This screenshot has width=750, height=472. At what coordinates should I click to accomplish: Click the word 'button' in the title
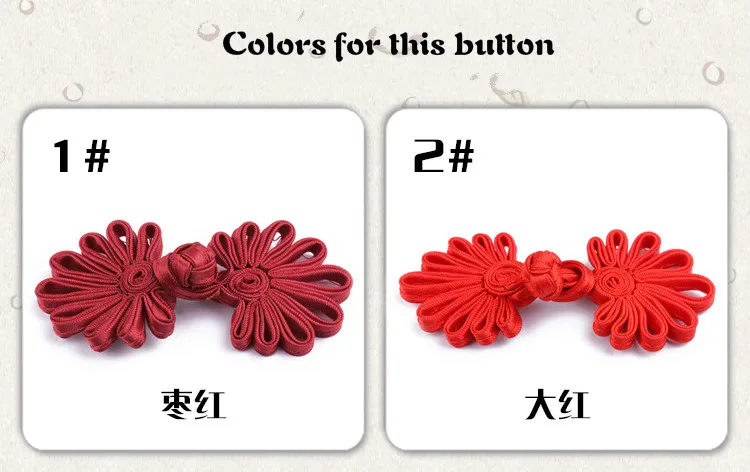point(504,44)
